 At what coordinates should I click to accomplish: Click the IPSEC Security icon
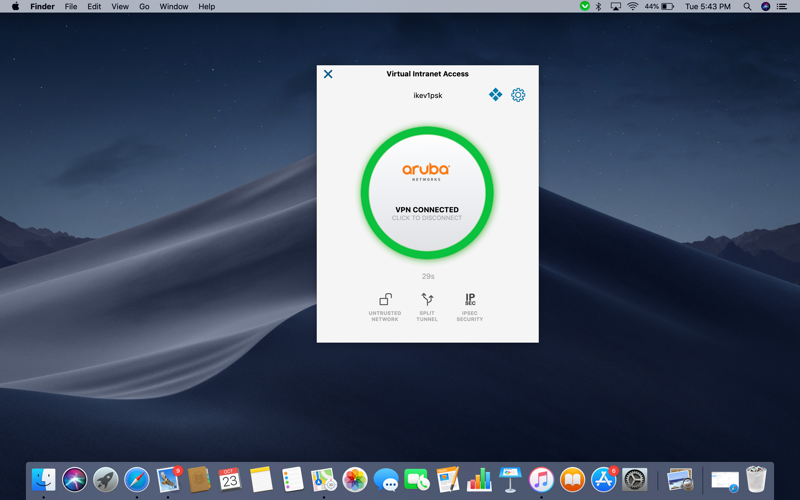click(470, 299)
